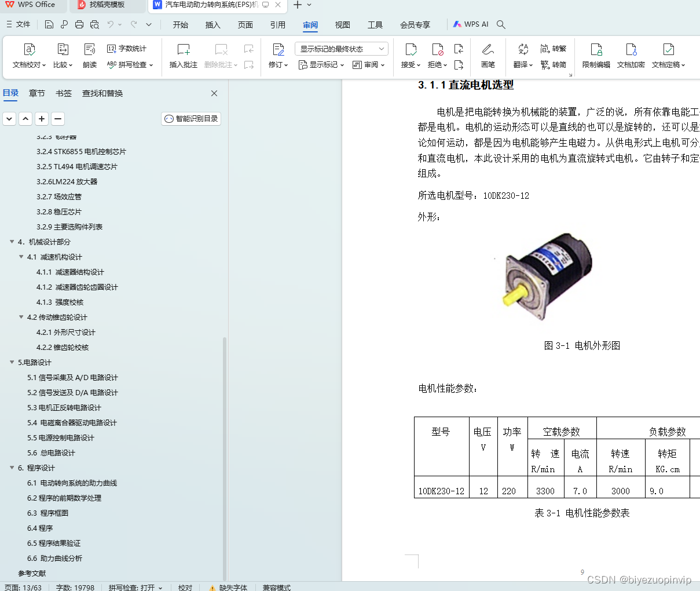Click 字数: 19798 in status bar
Screen dimensions: 700x591
[75, 586]
